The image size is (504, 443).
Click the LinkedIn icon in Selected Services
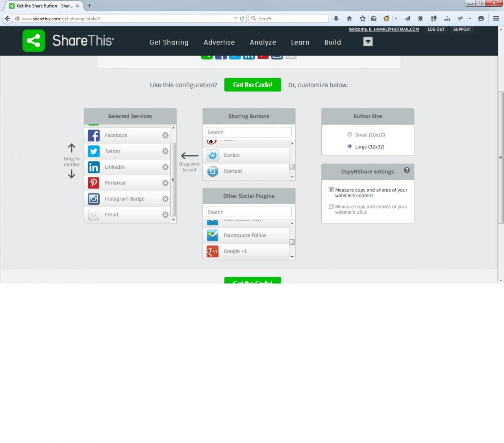click(x=94, y=167)
